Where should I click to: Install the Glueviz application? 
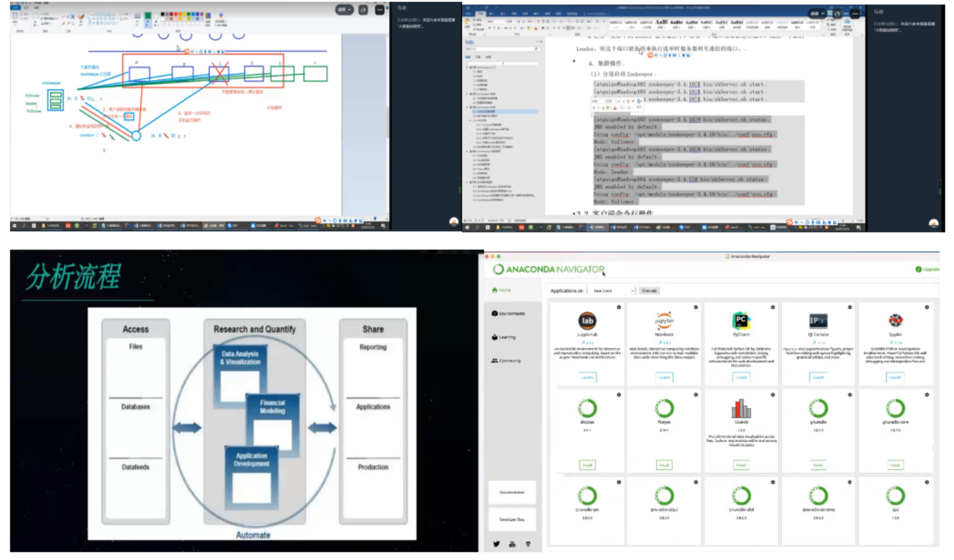tap(741, 465)
